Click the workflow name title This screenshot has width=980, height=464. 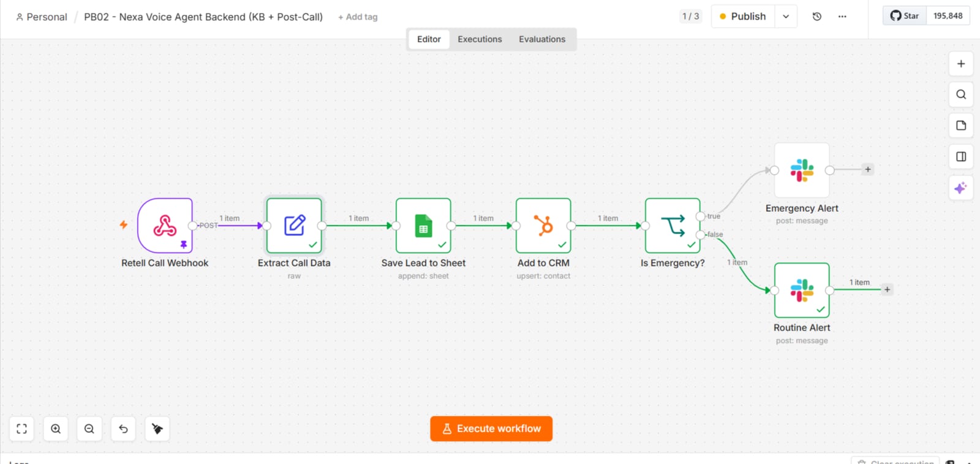tap(203, 17)
